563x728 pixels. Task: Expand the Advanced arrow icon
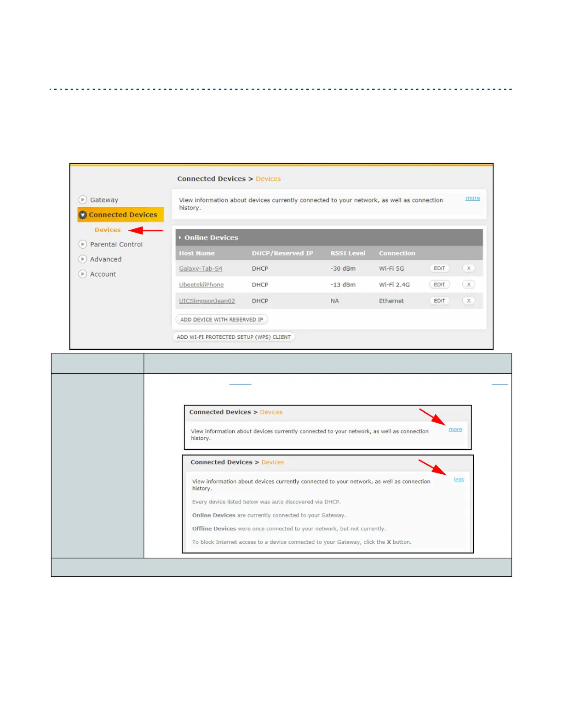click(x=83, y=259)
